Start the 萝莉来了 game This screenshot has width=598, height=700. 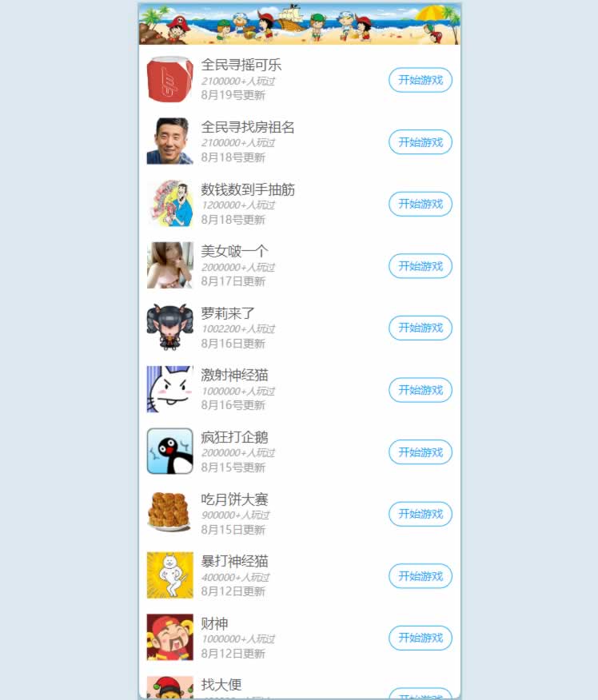coord(421,328)
